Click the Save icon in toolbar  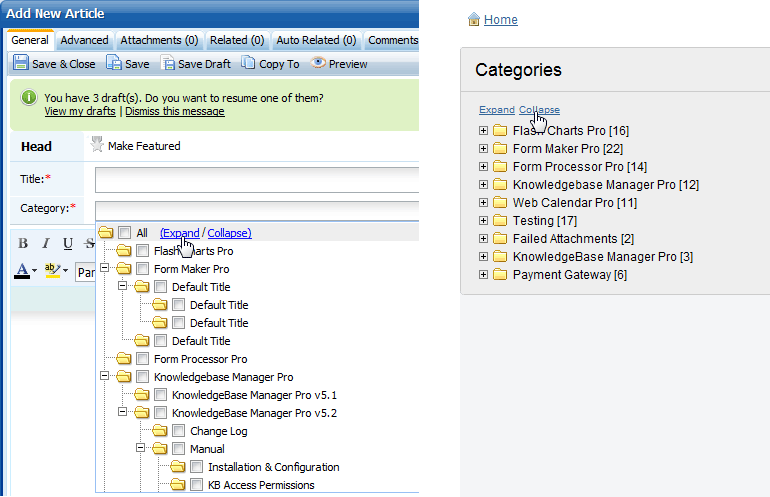point(114,63)
